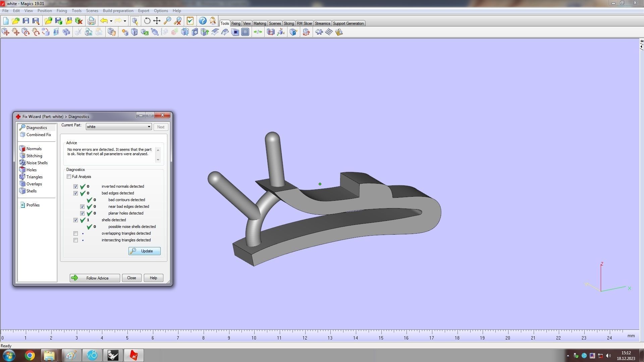This screenshot has height=362, width=644.
Task: Click the Print icon in toolbar
Action: tap(91, 21)
